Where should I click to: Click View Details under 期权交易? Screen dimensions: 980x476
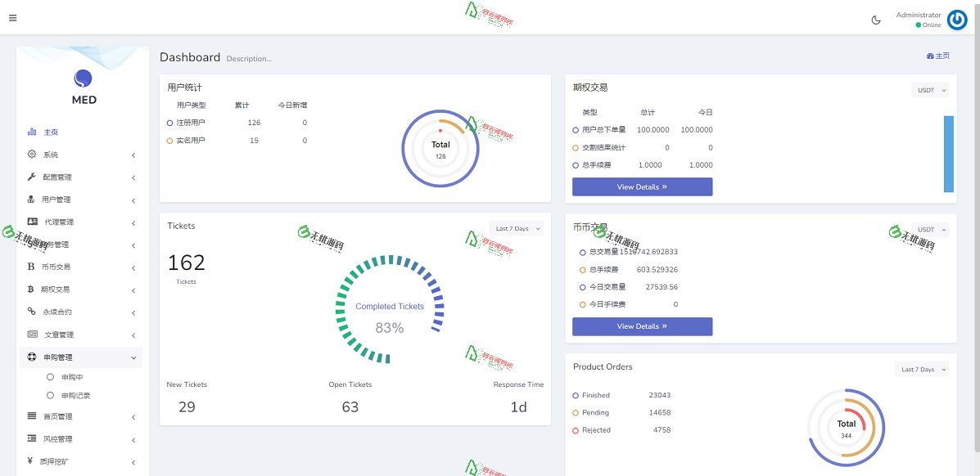click(642, 186)
